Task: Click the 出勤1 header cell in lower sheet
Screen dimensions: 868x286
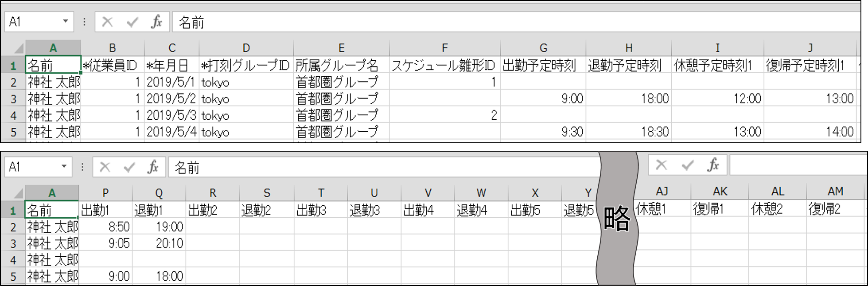Action: [105, 210]
